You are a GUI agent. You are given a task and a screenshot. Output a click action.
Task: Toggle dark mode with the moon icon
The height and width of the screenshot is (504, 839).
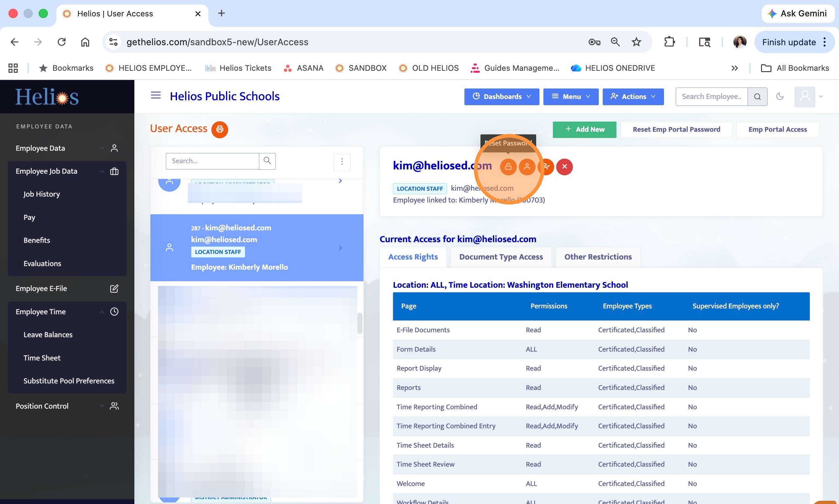[780, 96]
